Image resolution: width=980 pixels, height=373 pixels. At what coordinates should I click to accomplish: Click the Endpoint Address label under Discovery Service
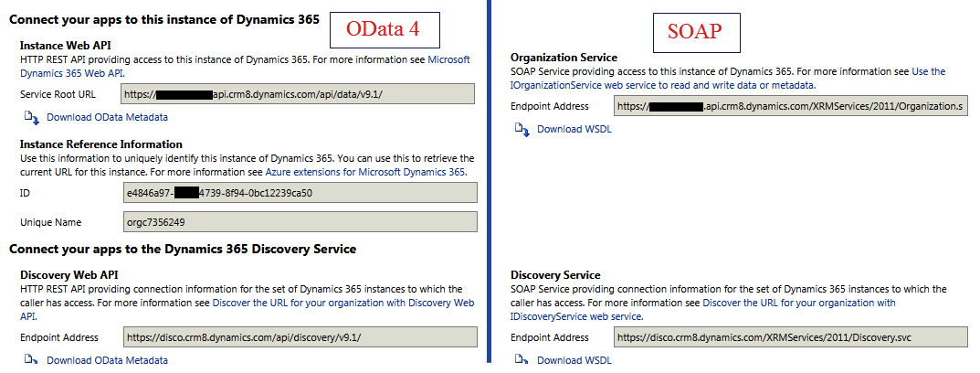click(x=550, y=337)
